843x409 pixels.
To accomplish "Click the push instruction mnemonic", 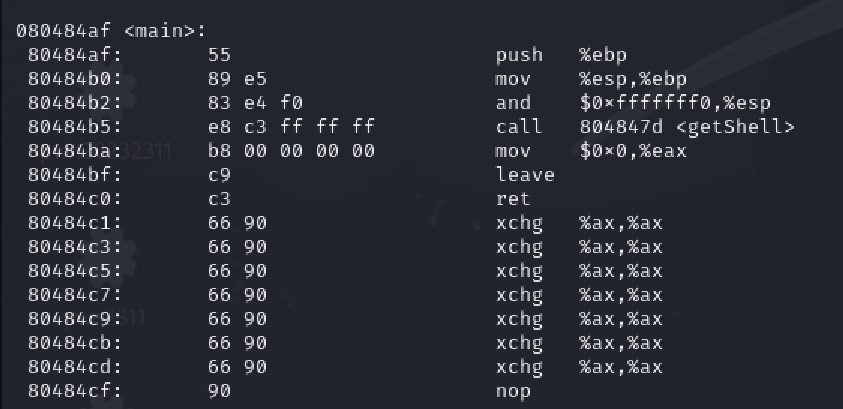I will point(518,55).
